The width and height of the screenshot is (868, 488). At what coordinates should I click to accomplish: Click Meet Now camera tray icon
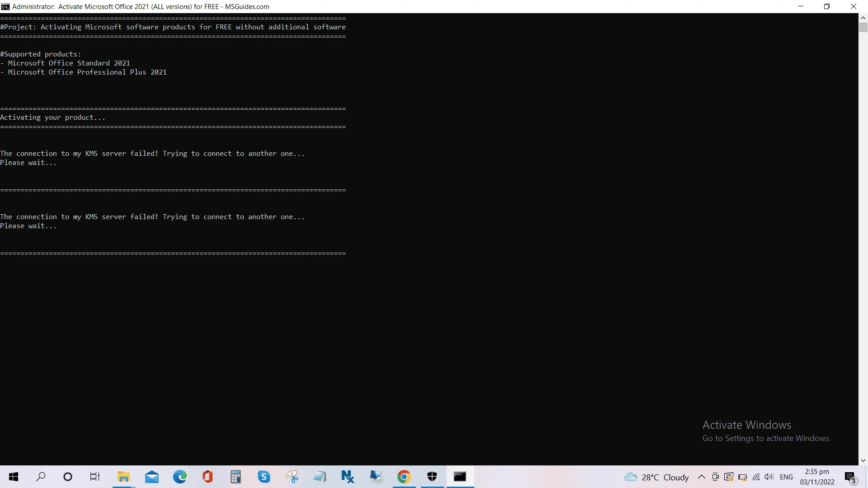715,477
